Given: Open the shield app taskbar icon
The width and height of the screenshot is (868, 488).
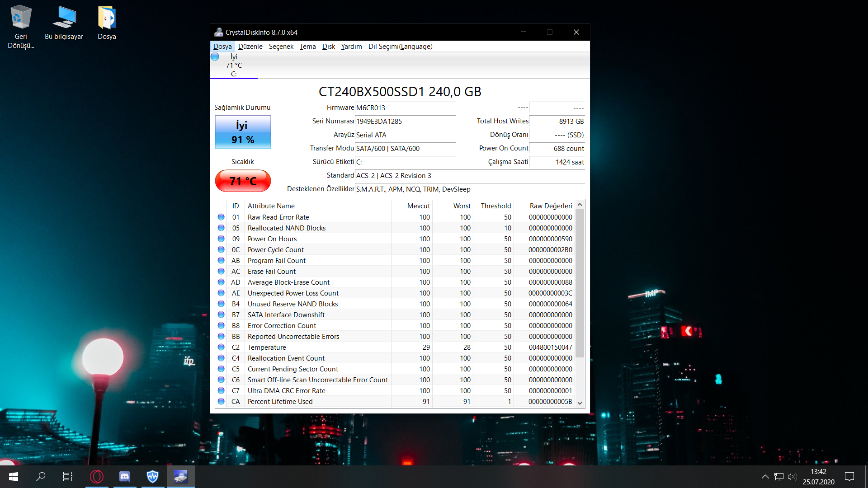Looking at the screenshot, I should coord(153,477).
